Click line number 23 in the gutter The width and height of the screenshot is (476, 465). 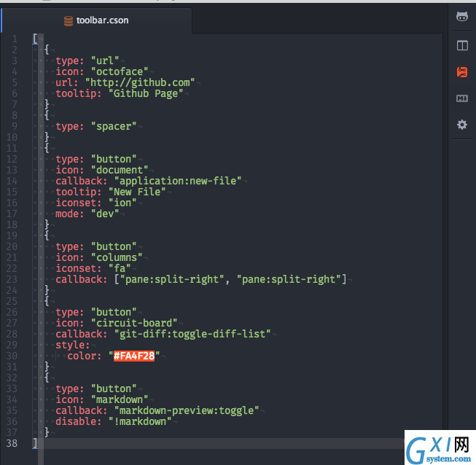pyautogui.click(x=12, y=279)
